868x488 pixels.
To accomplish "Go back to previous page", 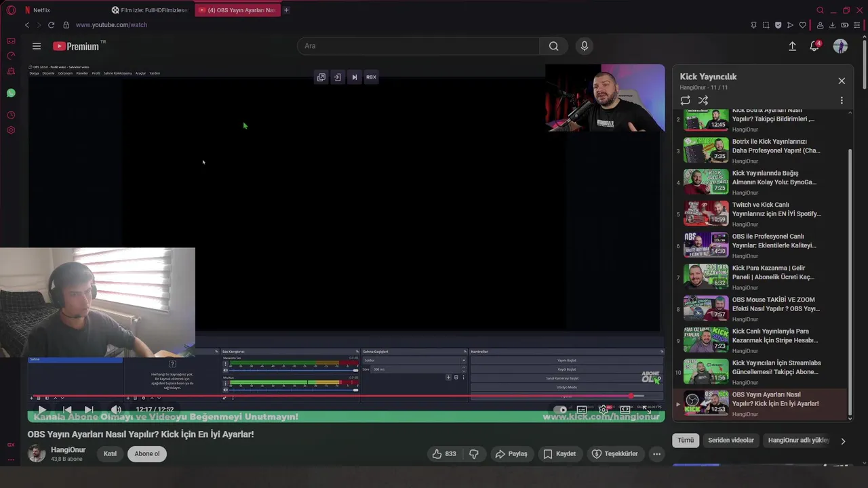I will 27,25.
